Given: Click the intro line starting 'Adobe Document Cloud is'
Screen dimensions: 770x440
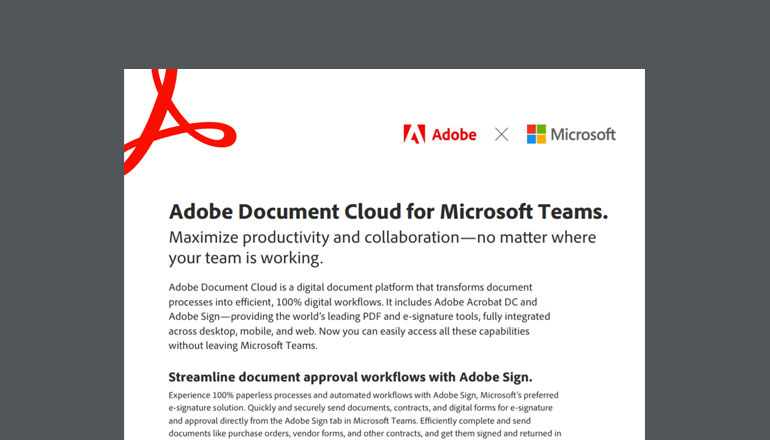Looking at the screenshot, I should pos(350,287).
